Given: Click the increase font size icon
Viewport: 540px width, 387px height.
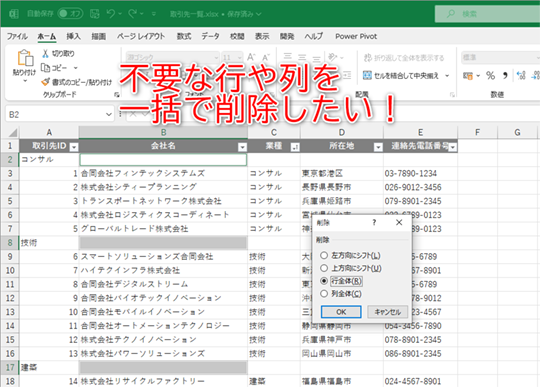Looking at the screenshot, I should 251,57.
